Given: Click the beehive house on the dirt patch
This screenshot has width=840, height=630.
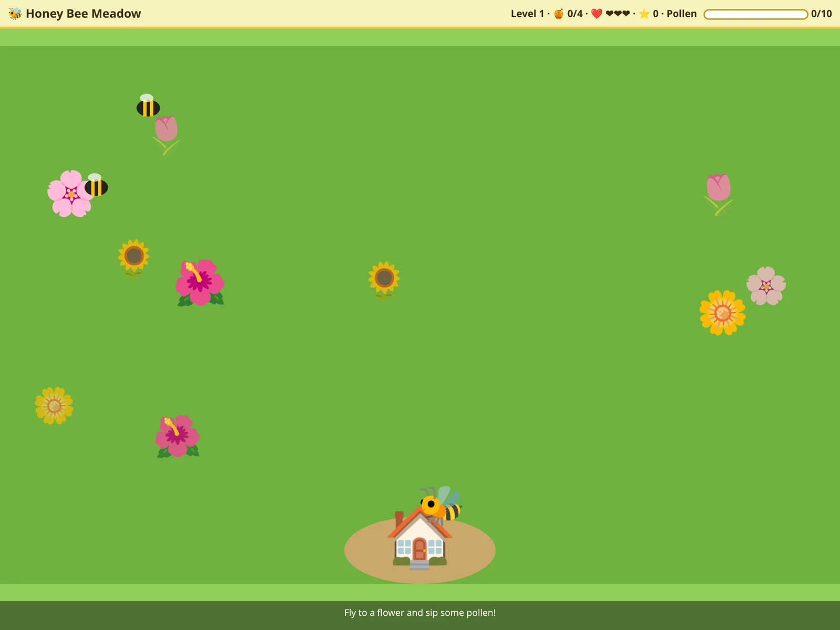Looking at the screenshot, I should click(x=419, y=538).
